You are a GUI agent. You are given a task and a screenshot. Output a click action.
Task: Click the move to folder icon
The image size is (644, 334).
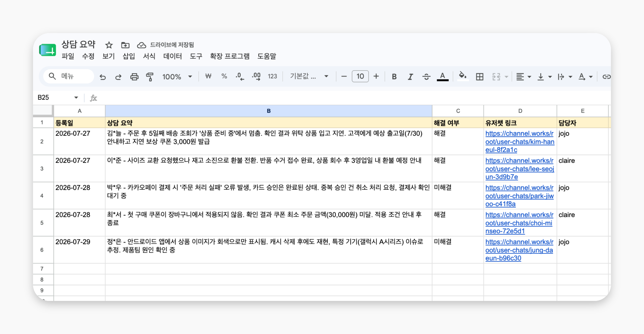pos(125,45)
